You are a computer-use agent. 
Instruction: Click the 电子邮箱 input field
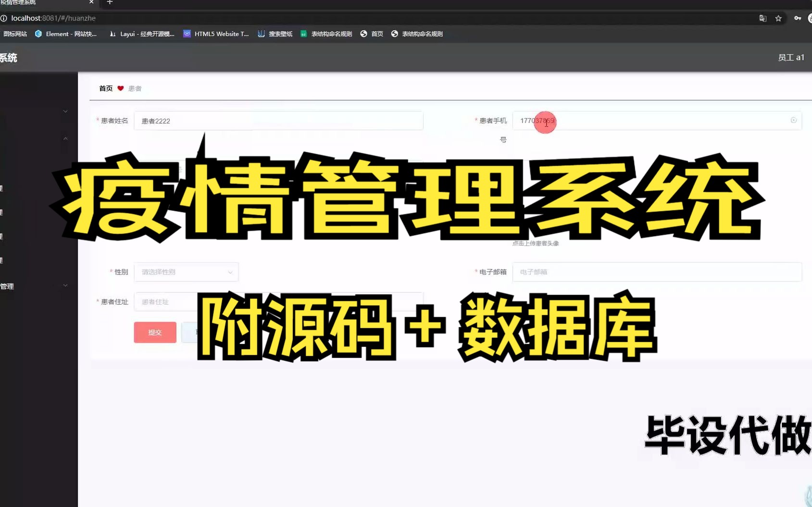657,272
